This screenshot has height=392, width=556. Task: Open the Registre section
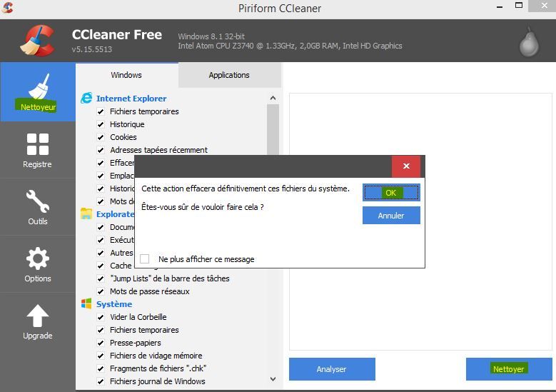click(x=38, y=151)
